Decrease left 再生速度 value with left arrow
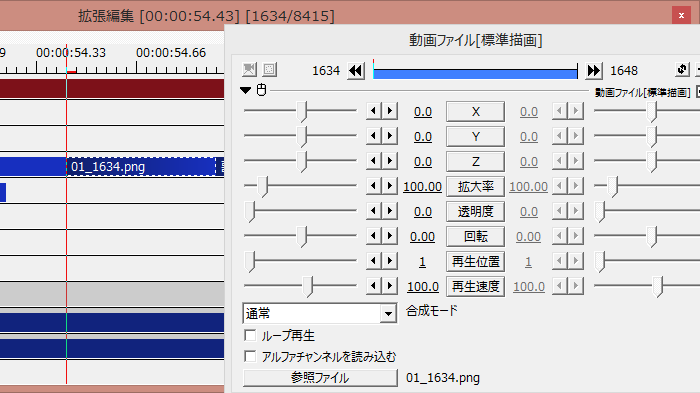The height and width of the screenshot is (393, 700). (x=374, y=286)
